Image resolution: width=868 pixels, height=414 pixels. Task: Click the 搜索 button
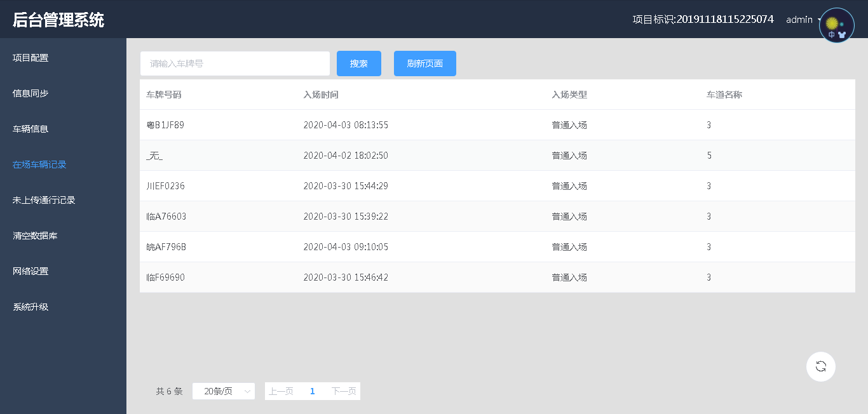(359, 63)
